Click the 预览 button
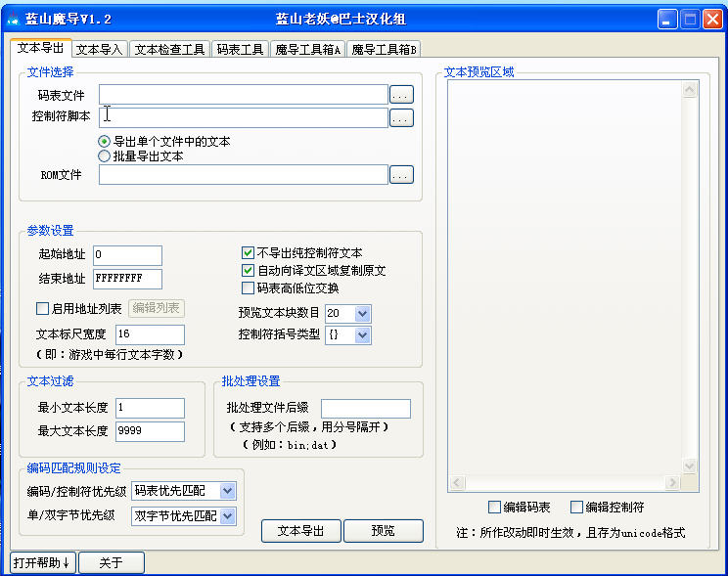The width and height of the screenshot is (728, 576). [x=383, y=531]
